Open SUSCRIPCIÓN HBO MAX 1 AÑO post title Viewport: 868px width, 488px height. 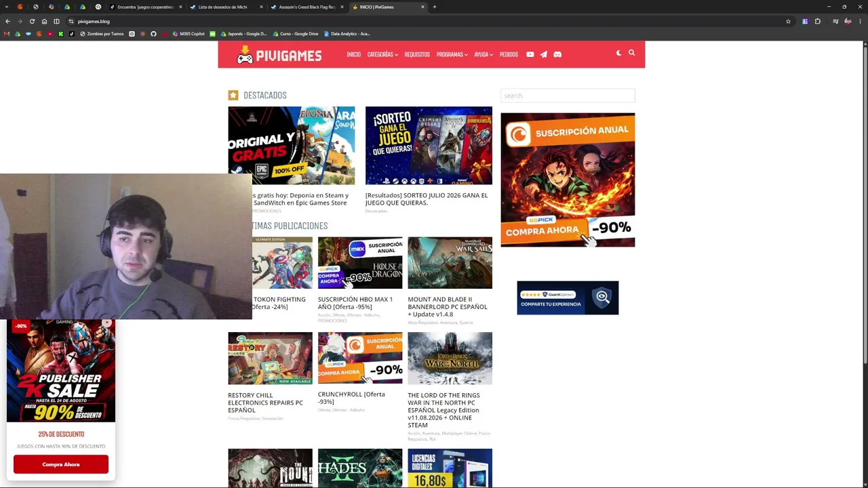coord(355,303)
